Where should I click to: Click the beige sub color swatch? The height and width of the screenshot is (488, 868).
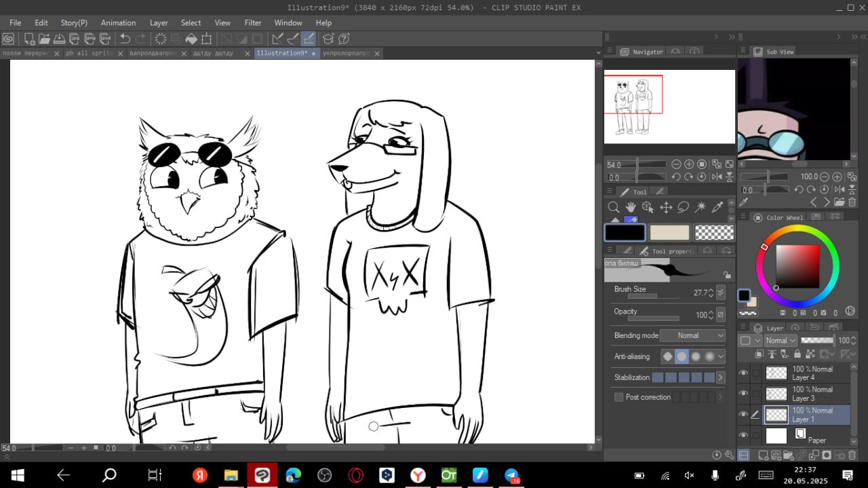[669, 233]
